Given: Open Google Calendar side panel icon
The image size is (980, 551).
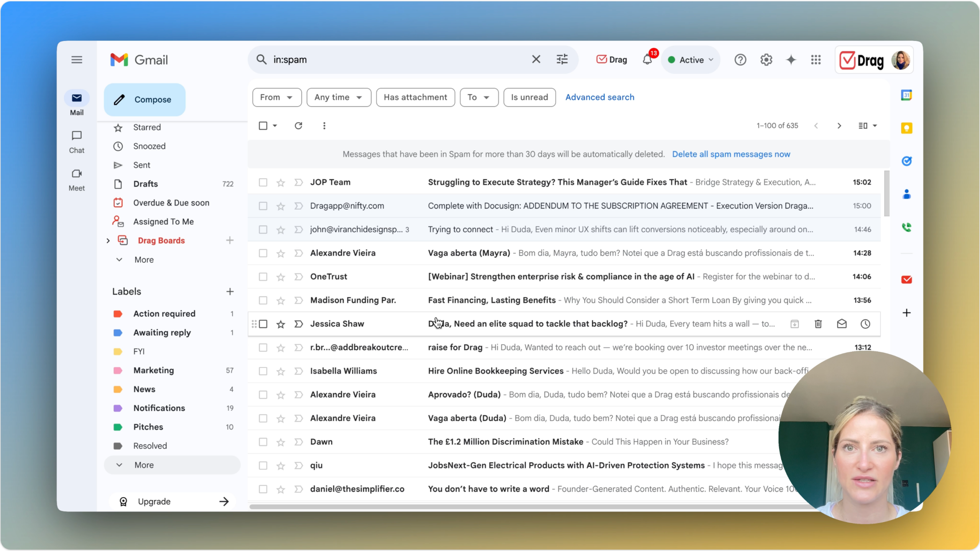Looking at the screenshot, I should point(906,95).
